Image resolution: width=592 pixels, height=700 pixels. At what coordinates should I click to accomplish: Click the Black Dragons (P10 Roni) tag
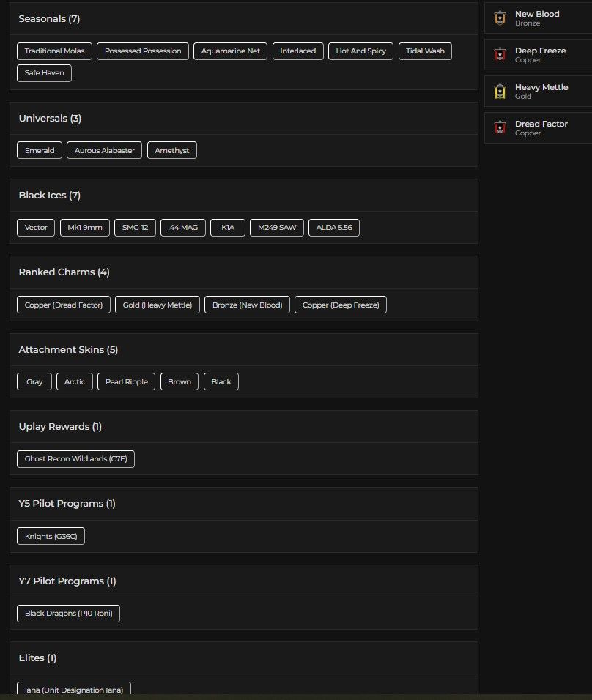click(68, 614)
